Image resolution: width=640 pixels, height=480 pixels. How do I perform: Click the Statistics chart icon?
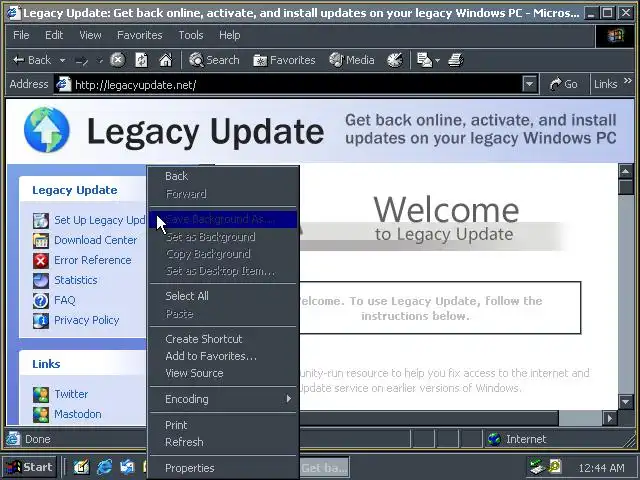41,280
